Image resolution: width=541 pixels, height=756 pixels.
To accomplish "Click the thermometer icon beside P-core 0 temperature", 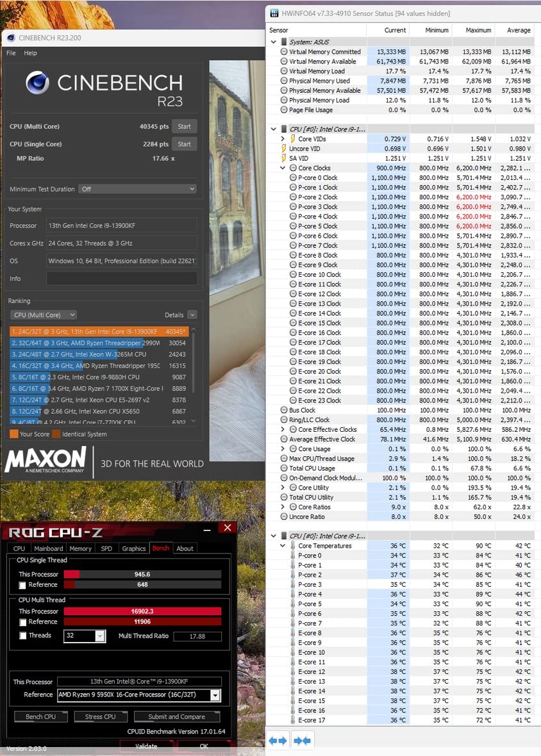I will [x=294, y=555].
